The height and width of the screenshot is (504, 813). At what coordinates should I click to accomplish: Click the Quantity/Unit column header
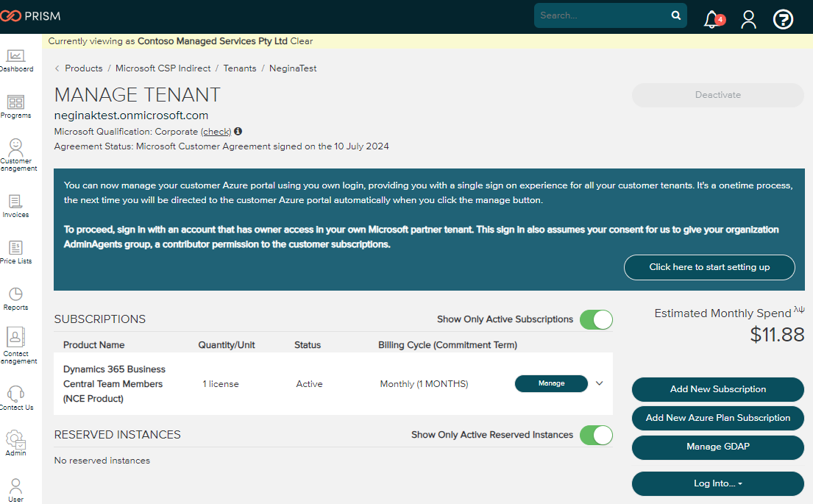227,345
